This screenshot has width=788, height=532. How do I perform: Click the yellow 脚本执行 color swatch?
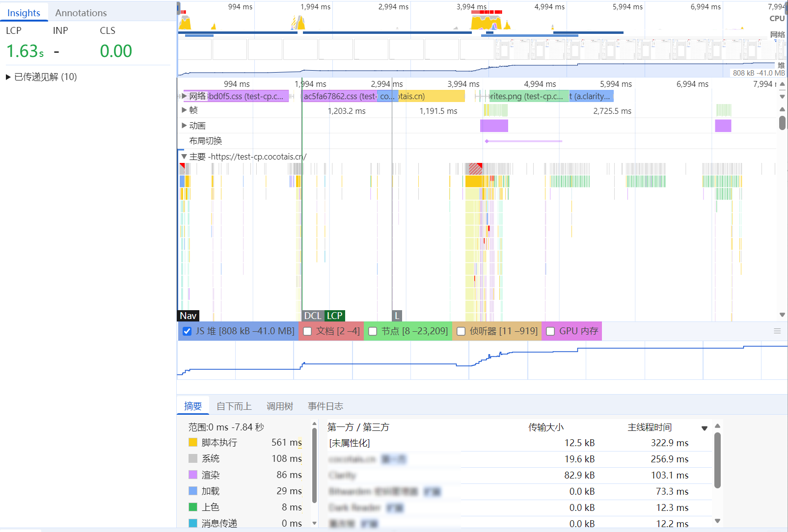(193, 443)
